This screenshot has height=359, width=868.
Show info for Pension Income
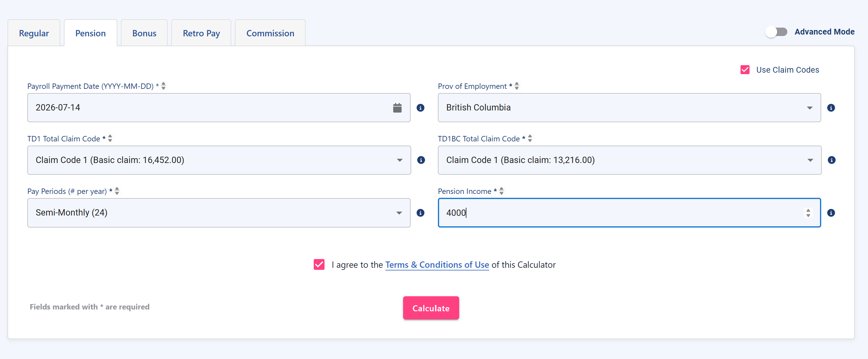click(831, 213)
